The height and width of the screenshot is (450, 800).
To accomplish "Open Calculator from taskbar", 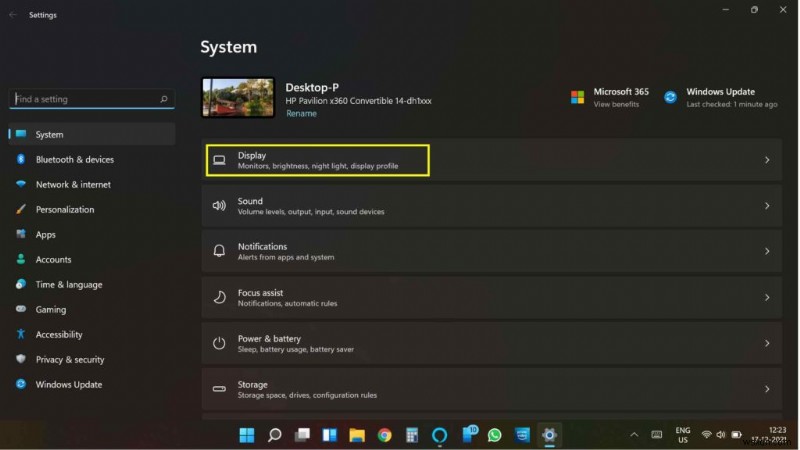I will 412,435.
